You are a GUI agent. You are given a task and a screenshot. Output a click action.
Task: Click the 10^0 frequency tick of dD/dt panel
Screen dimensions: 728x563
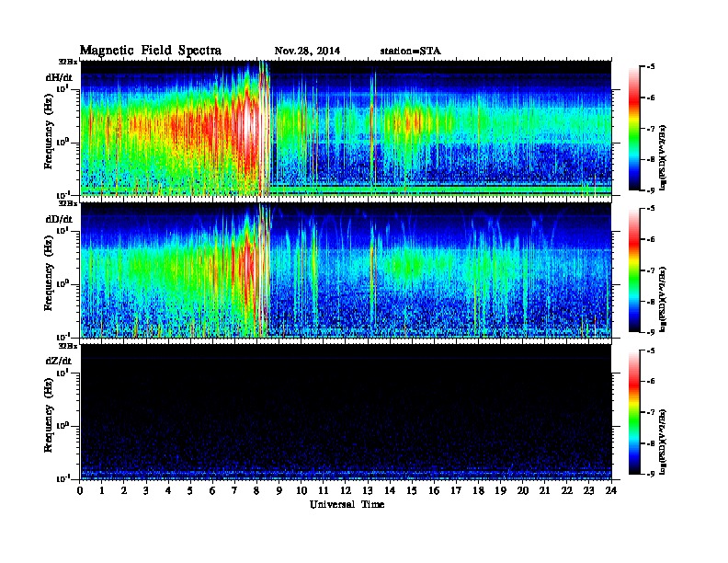(x=63, y=284)
